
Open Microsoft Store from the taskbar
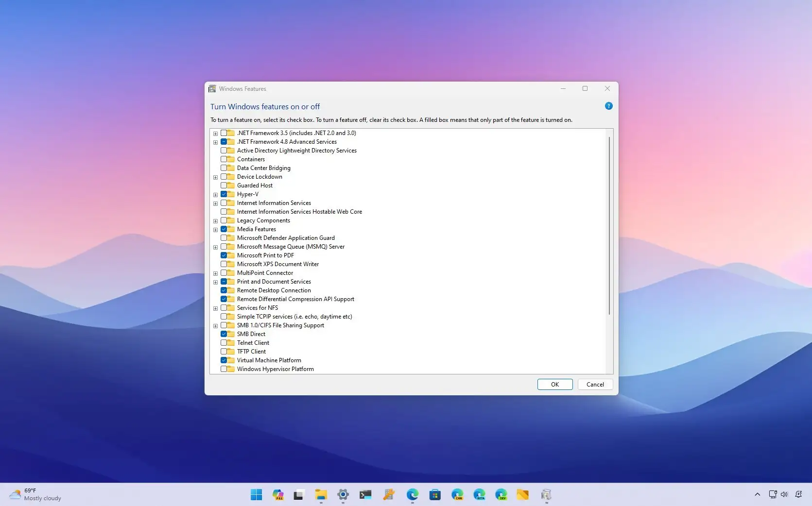pyautogui.click(x=435, y=495)
